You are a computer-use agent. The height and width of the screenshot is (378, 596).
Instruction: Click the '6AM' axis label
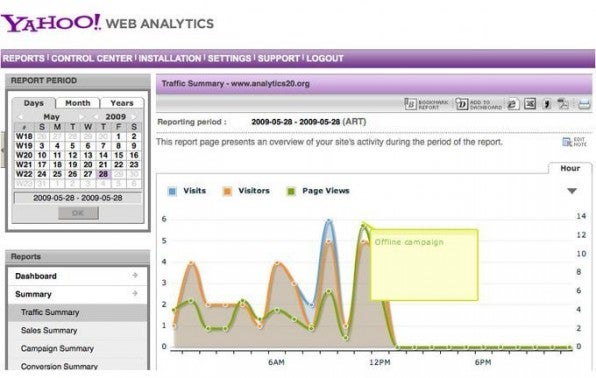[276, 362]
